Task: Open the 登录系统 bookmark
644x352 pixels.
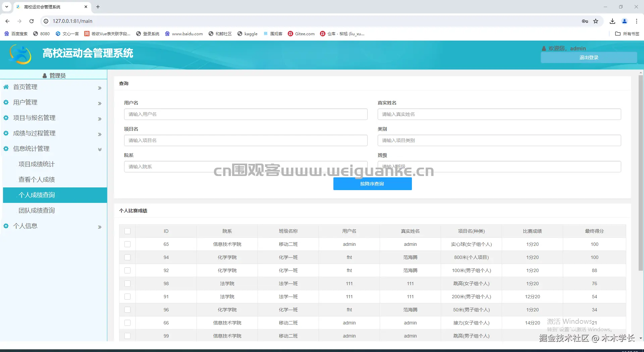Action: (x=148, y=34)
